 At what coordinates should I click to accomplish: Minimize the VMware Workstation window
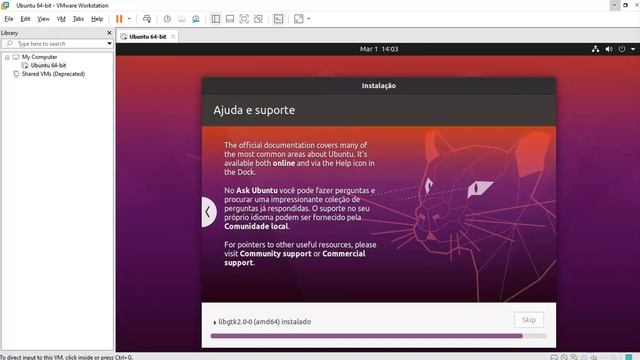[x=614, y=5]
